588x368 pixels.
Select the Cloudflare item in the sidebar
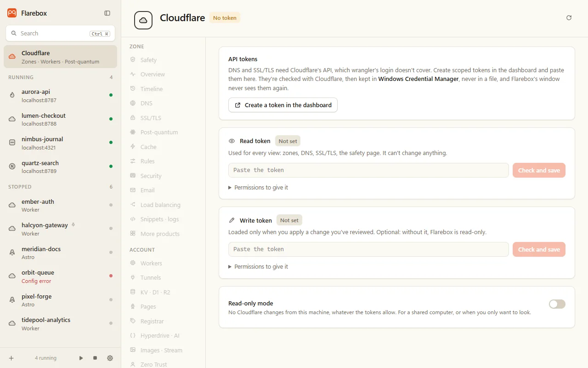point(60,57)
